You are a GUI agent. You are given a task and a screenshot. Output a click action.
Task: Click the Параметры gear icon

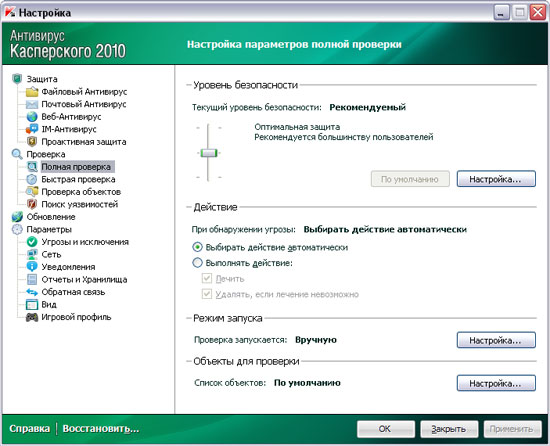coord(17,229)
